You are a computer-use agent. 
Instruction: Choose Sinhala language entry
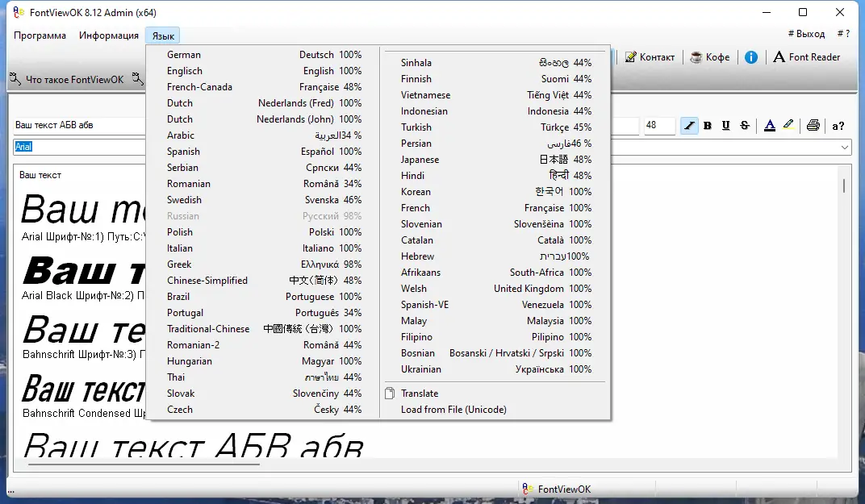click(496, 63)
